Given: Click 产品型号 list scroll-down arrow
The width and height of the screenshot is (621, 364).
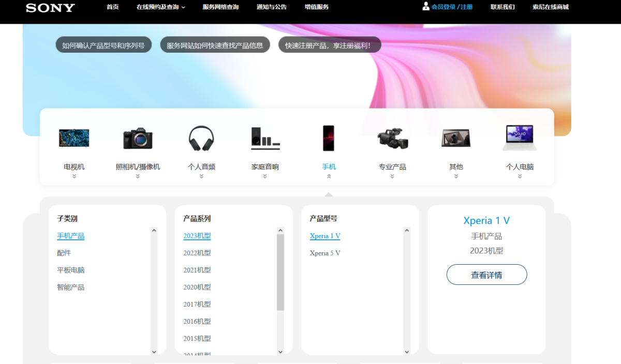Looking at the screenshot, I should pos(407,352).
